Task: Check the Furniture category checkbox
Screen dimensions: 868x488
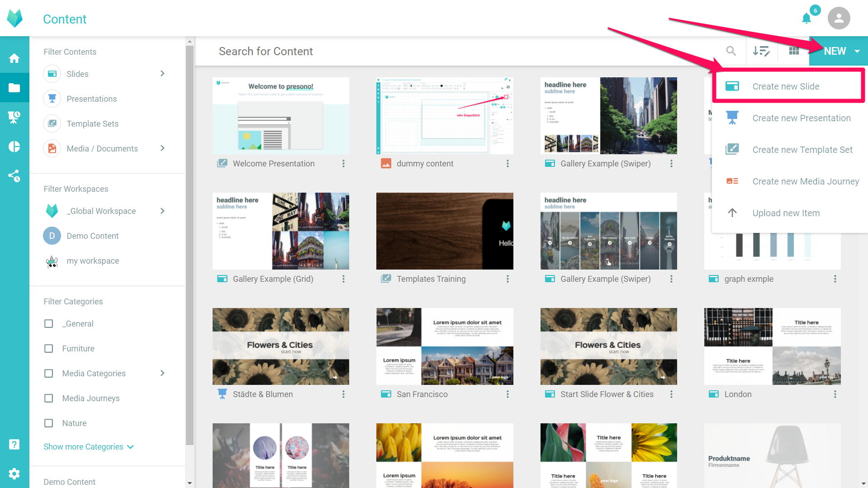Action: coord(49,349)
